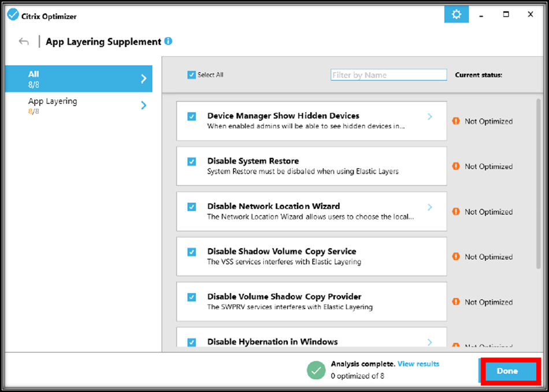Expand Device Manager Show Hidden Devices details
This screenshot has height=392, width=549.
429,117
